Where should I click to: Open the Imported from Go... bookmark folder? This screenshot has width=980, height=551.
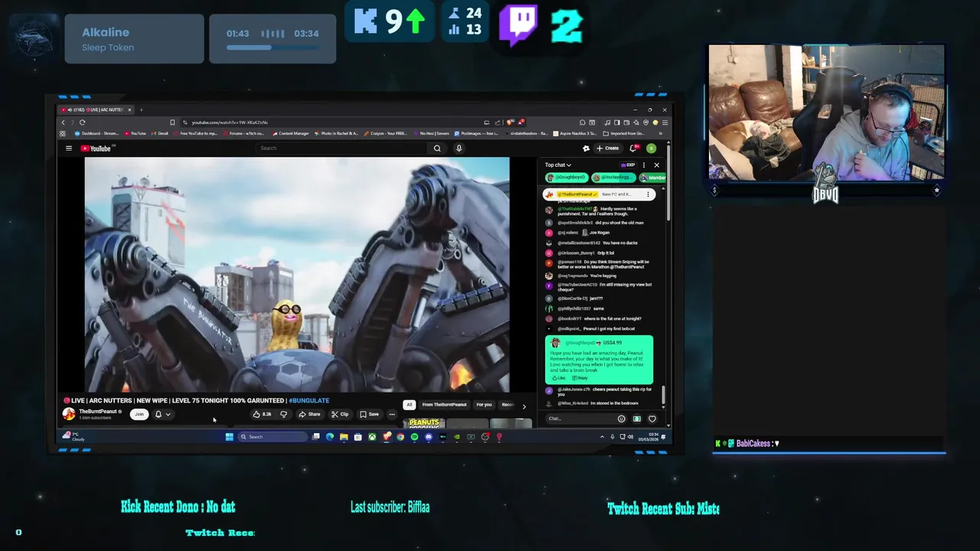tap(623, 133)
